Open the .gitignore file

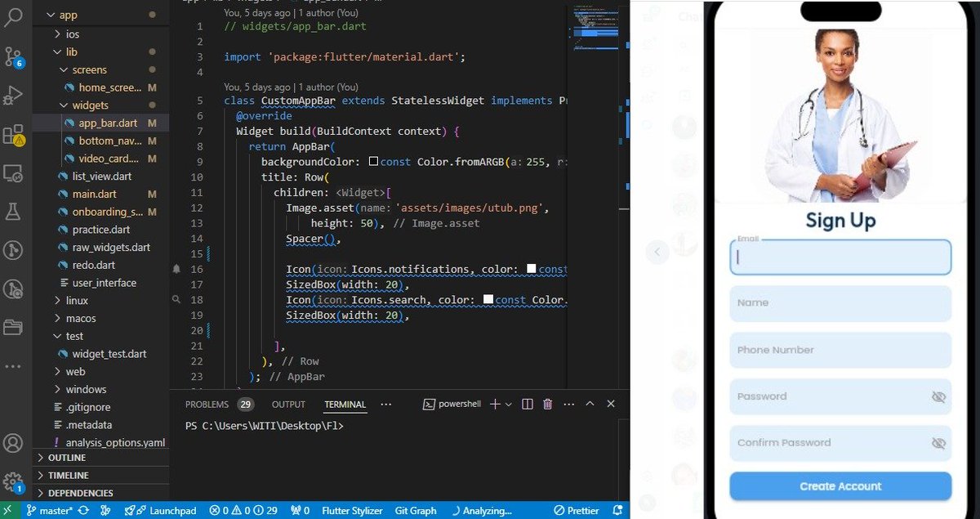pyautogui.click(x=88, y=407)
